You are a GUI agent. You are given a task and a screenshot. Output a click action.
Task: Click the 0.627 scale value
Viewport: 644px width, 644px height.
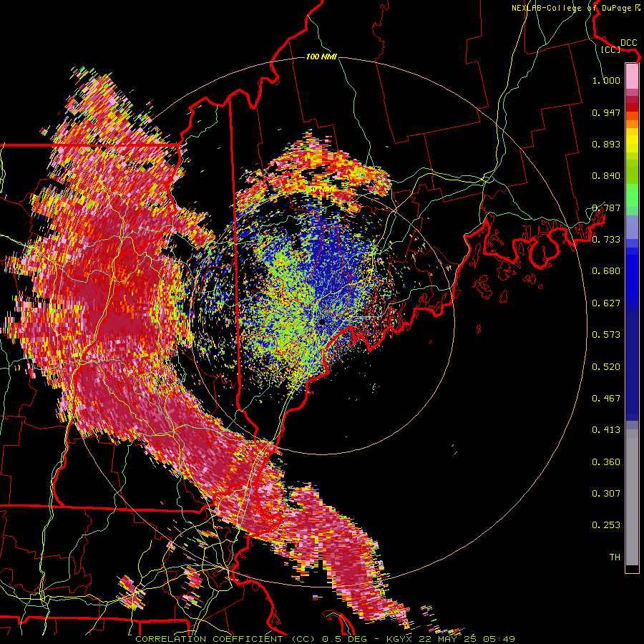606,303
